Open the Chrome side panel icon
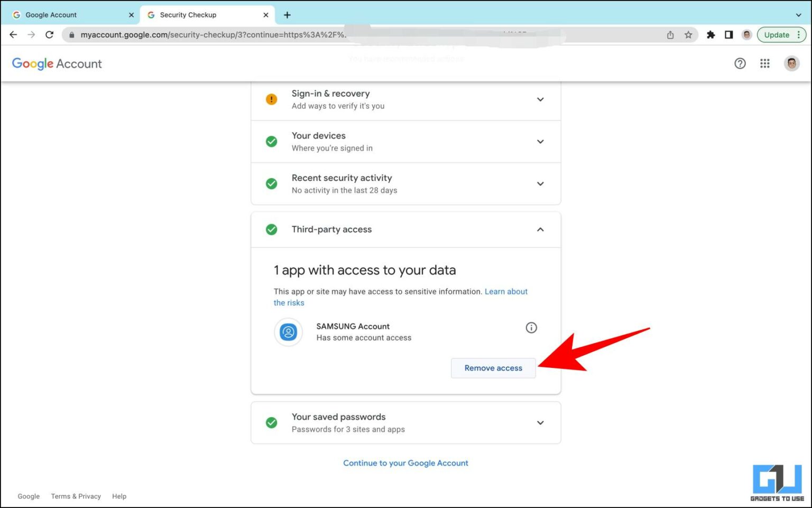The height and width of the screenshot is (508, 812). pyautogui.click(x=728, y=34)
